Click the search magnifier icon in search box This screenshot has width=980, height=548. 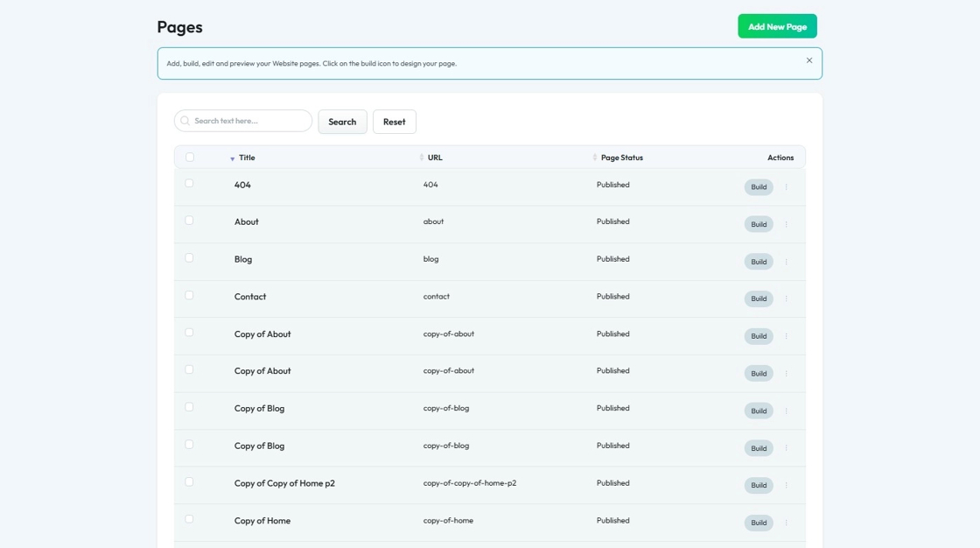click(x=185, y=121)
